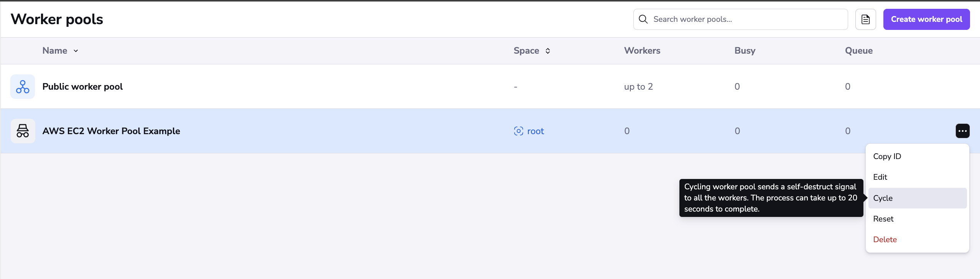Image resolution: width=980 pixels, height=279 pixels.
Task: Click the three-dot actions menu button
Action: [962, 131]
